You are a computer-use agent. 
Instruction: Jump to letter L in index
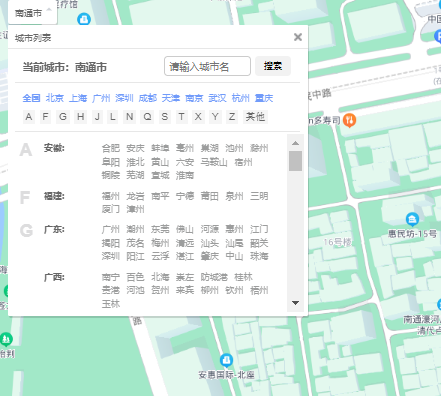point(113,117)
